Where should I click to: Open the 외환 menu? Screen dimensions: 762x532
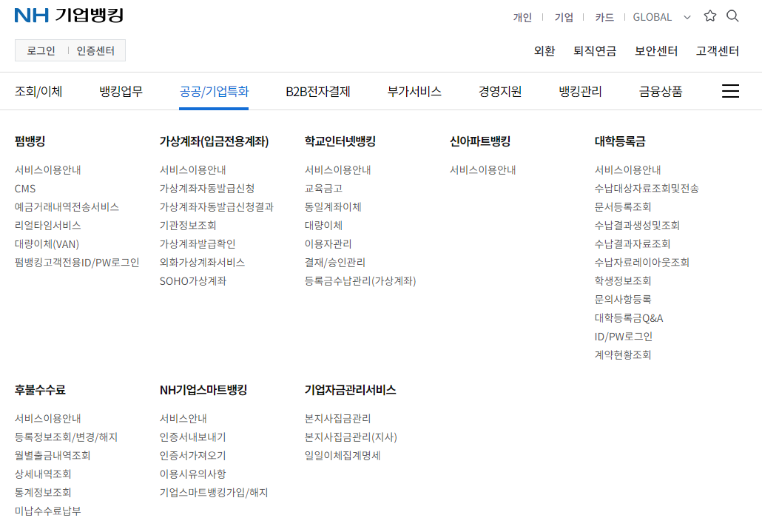click(544, 51)
